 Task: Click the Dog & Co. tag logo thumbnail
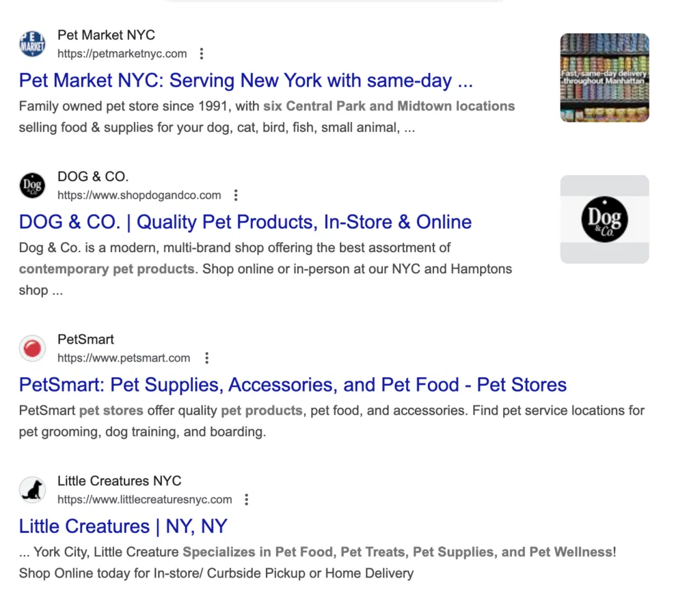604,219
